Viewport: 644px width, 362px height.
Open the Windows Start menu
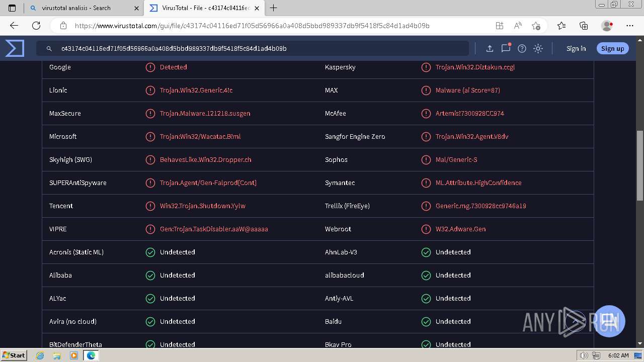click(14, 355)
